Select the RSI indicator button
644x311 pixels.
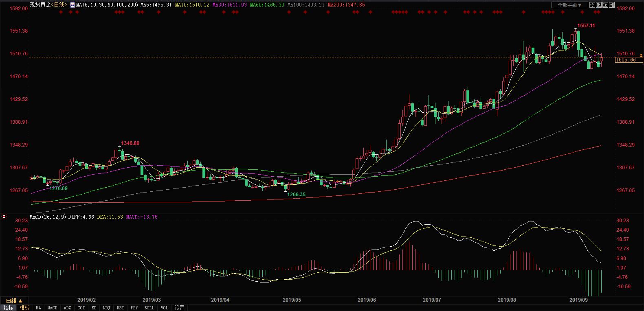click(120, 308)
